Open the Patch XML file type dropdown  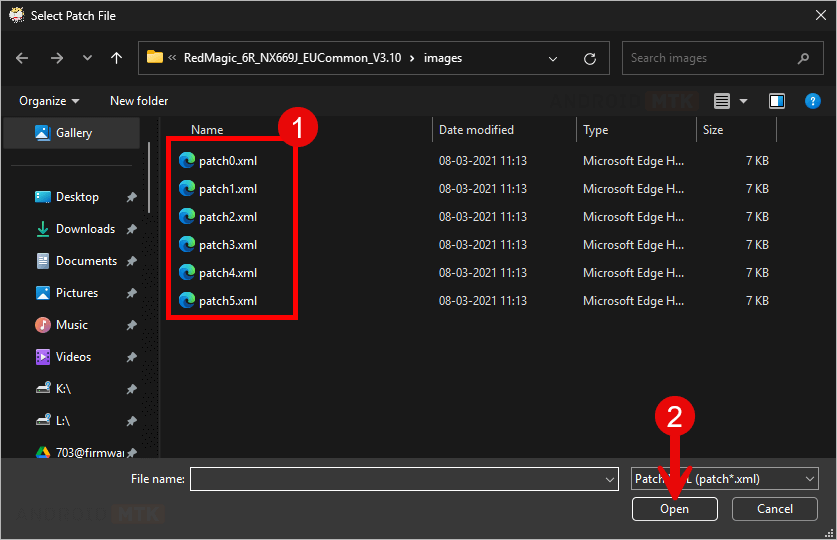click(725, 479)
